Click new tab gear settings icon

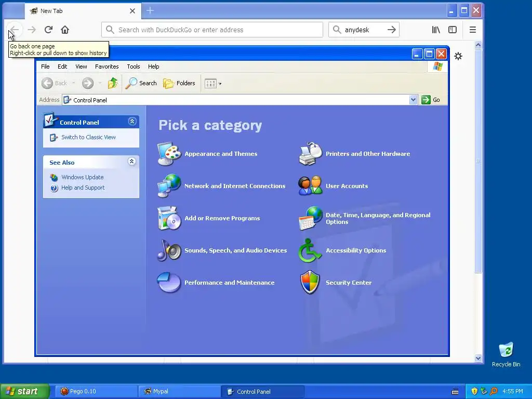coord(458,56)
